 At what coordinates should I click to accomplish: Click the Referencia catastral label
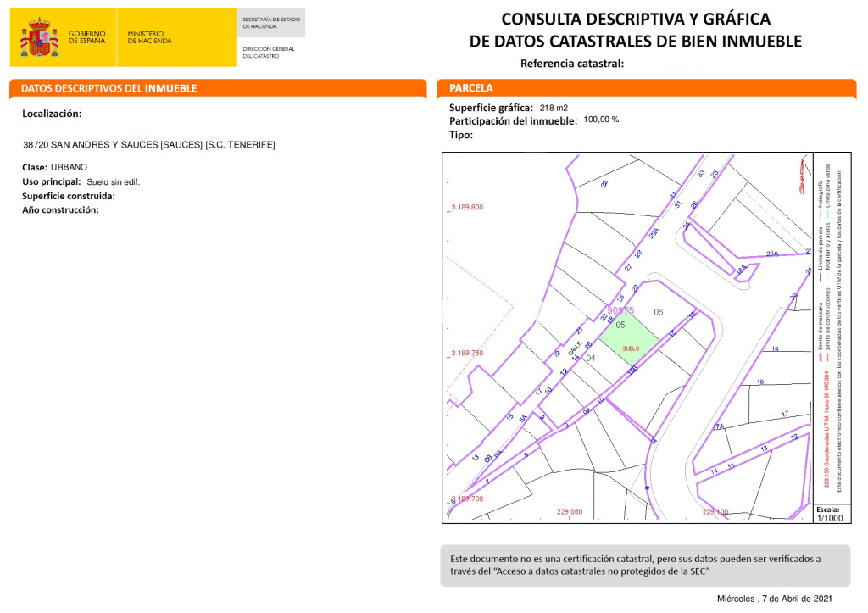tap(571, 64)
